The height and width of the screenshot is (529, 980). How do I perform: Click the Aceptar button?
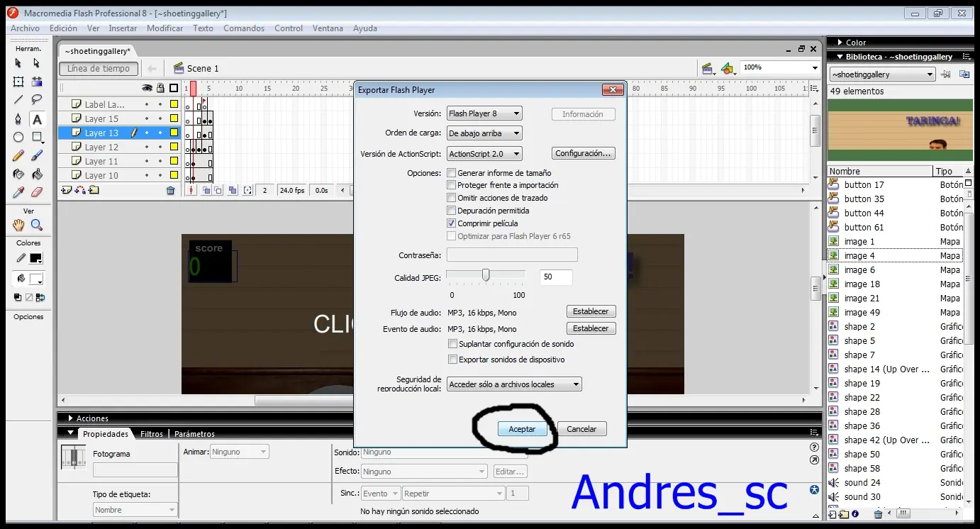click(523, 429)
